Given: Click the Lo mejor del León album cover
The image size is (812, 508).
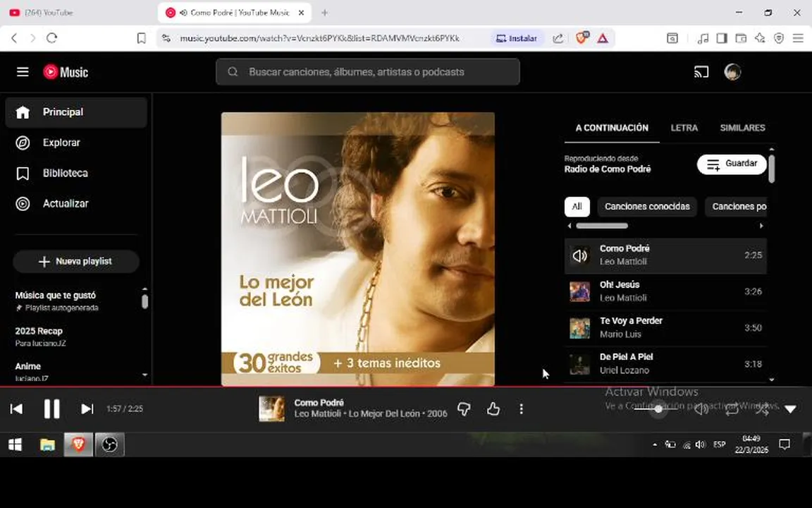Looking at the screenshot, I should [x=358, y=249].
